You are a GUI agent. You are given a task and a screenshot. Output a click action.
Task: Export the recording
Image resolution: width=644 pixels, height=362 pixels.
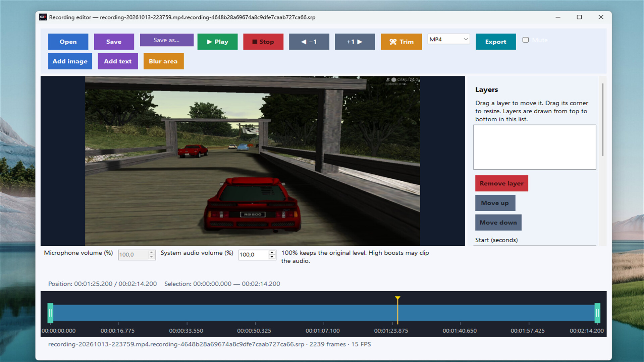coord(495,42)
